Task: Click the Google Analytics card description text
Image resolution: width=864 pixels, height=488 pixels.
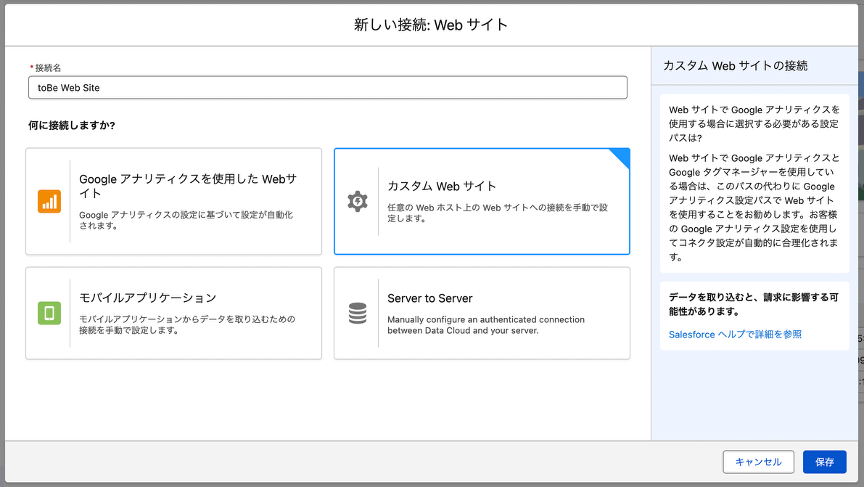Action: [185, 220]
